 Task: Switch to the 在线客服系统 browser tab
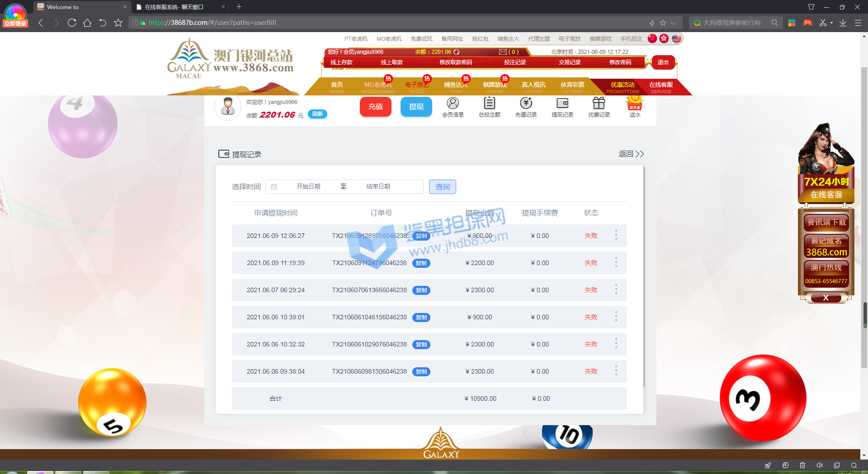tap(176, 7)
